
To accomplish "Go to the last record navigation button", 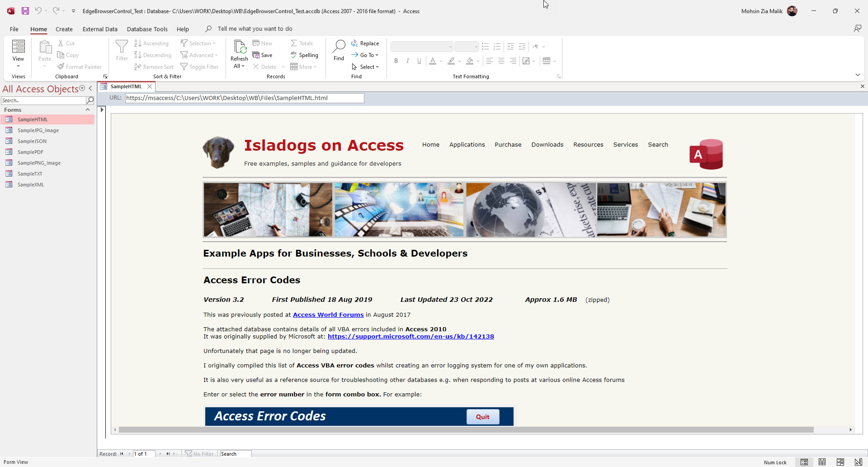I will [x=168, y=454].
